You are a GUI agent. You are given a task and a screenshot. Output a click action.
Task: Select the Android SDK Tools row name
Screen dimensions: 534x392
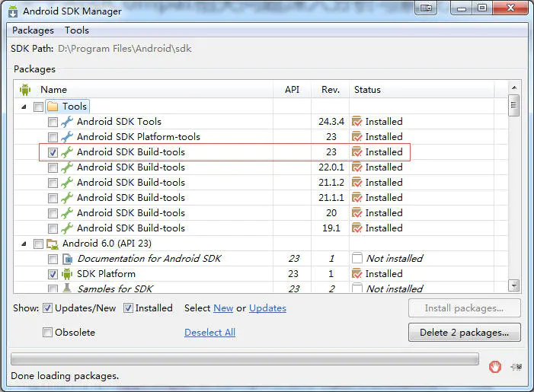pyautogui.click(x=119, y=122)
